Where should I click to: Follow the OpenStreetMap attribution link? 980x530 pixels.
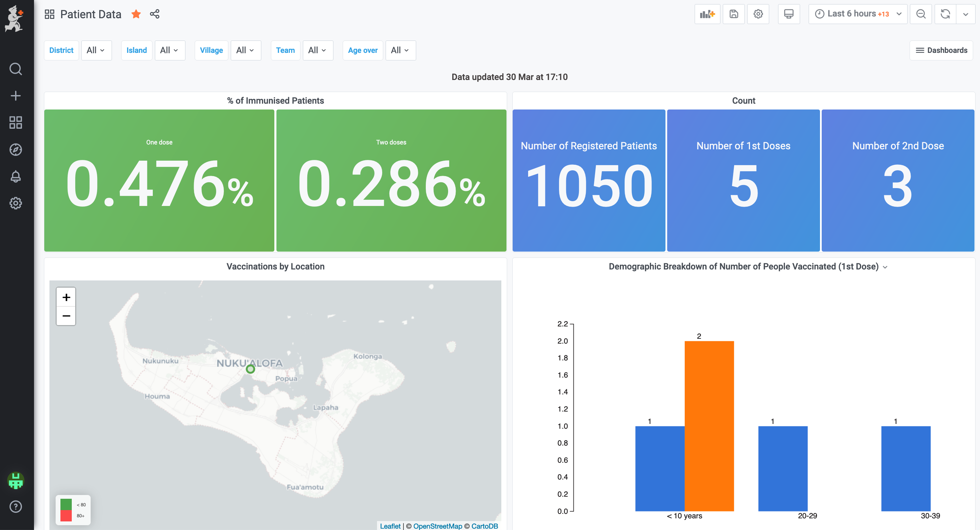click(x=437, y=526)
